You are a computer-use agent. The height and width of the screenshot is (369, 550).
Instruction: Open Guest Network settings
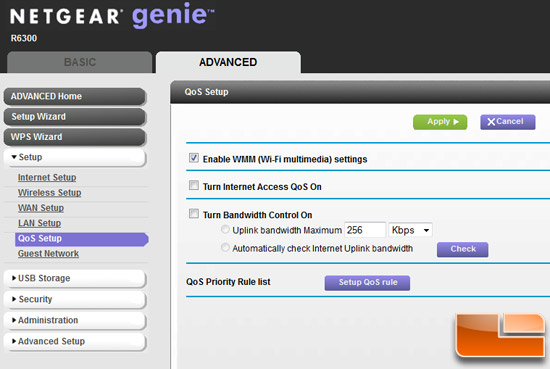48,254
